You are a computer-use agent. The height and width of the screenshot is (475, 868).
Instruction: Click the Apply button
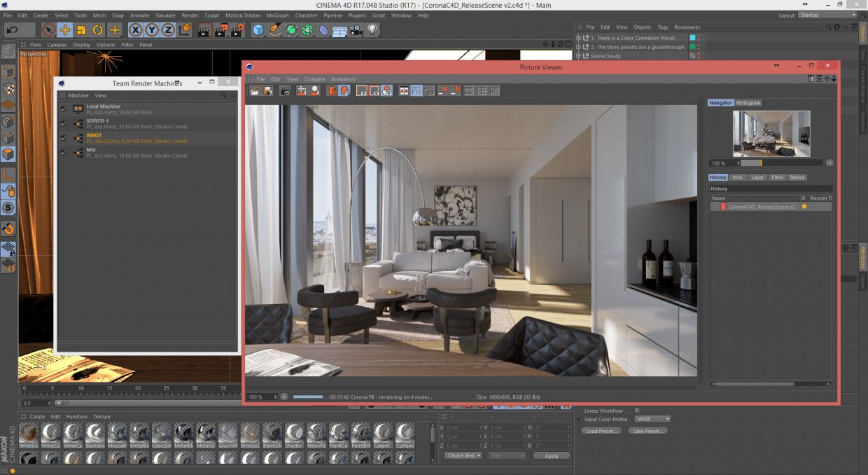click(x=552, y=455)
